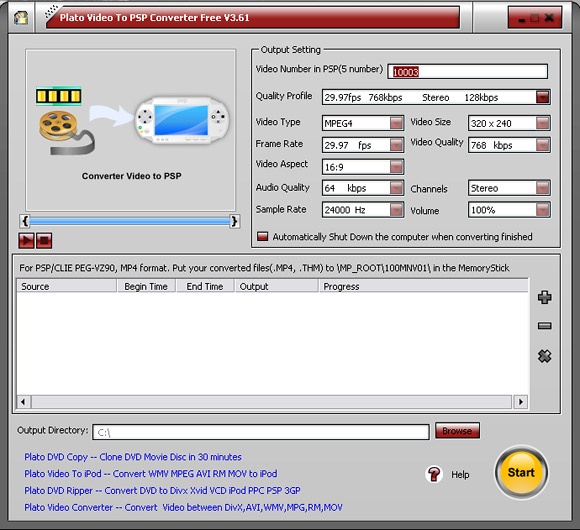The width and height of the screenshot is (580, 530).
Task: Browse for output directory
Action: tap(457, 431)
